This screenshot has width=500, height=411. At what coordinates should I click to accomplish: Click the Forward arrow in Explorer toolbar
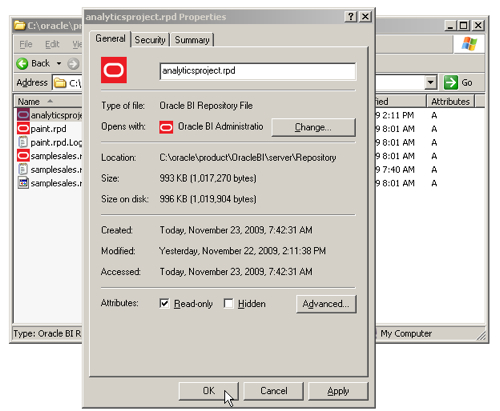click(73, 63)
